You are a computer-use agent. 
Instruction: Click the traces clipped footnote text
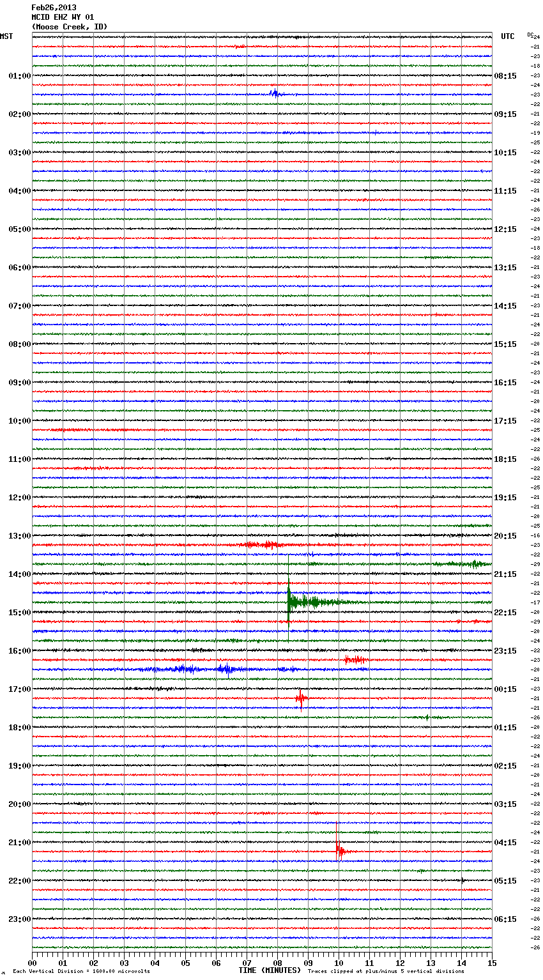click(x=386, y=971)
